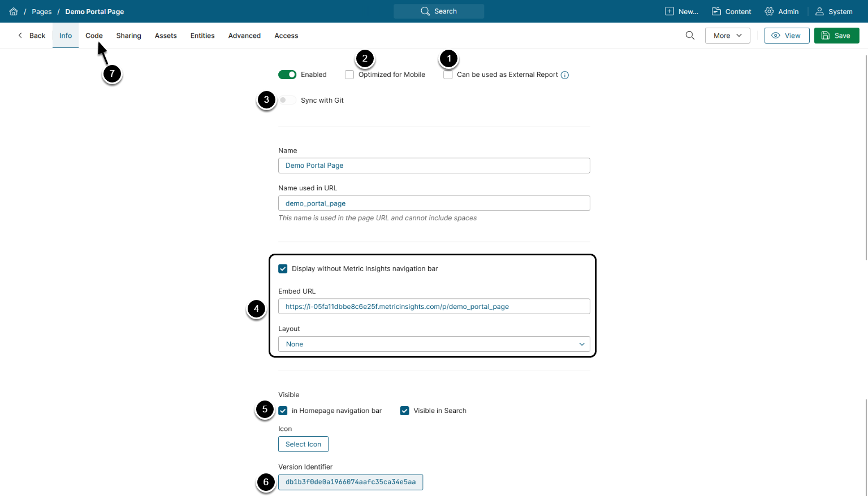868x496 pixels.
Task: Check Optimized for Mobile checkbox
Action: click(349, 75)
